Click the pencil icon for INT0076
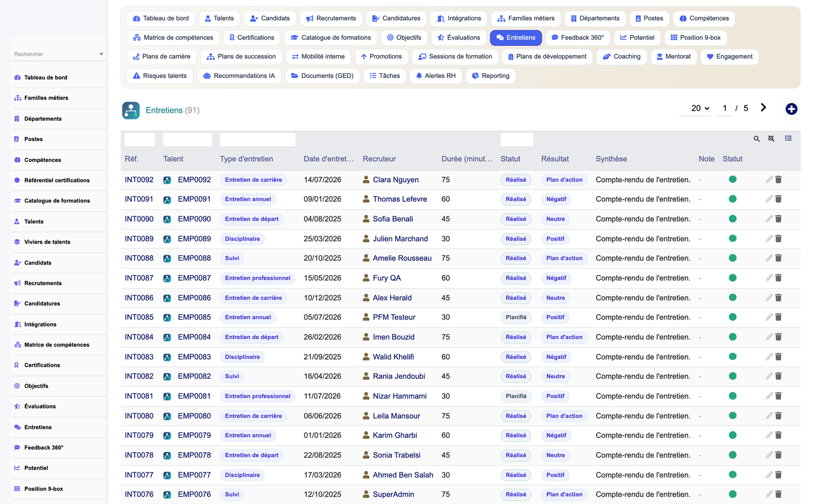 click(769, 494)
